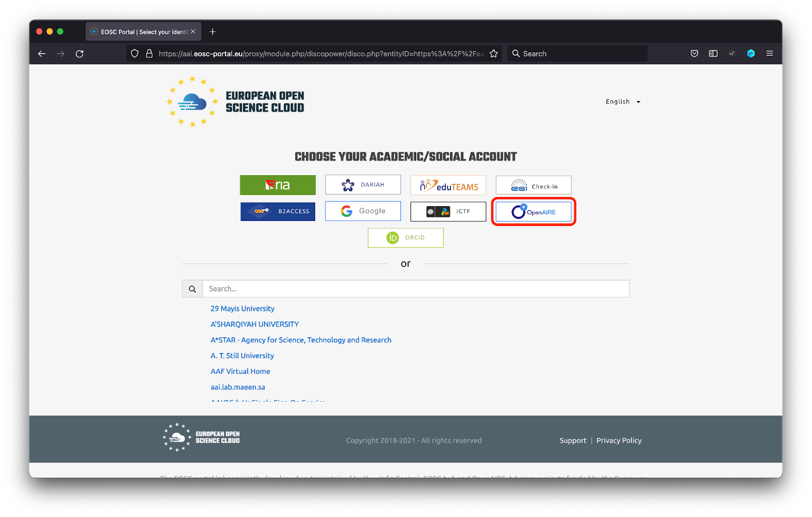Go back to the previous page

pos(42,54)
